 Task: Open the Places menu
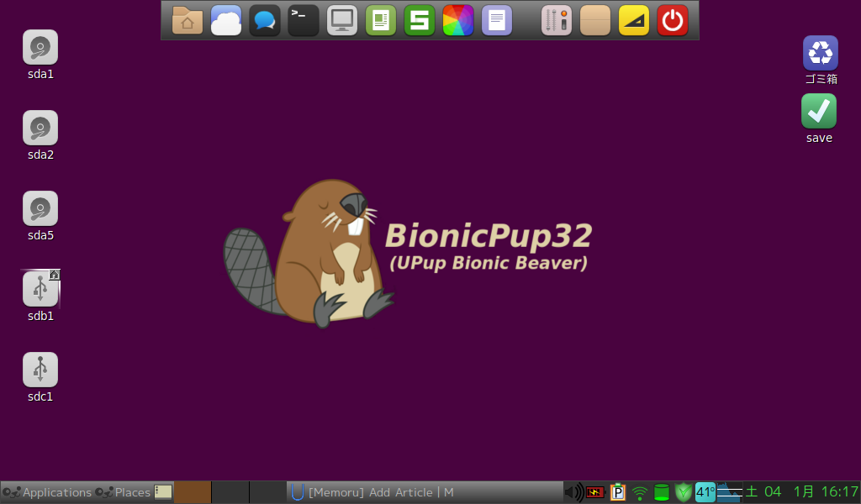click(123, 492)
